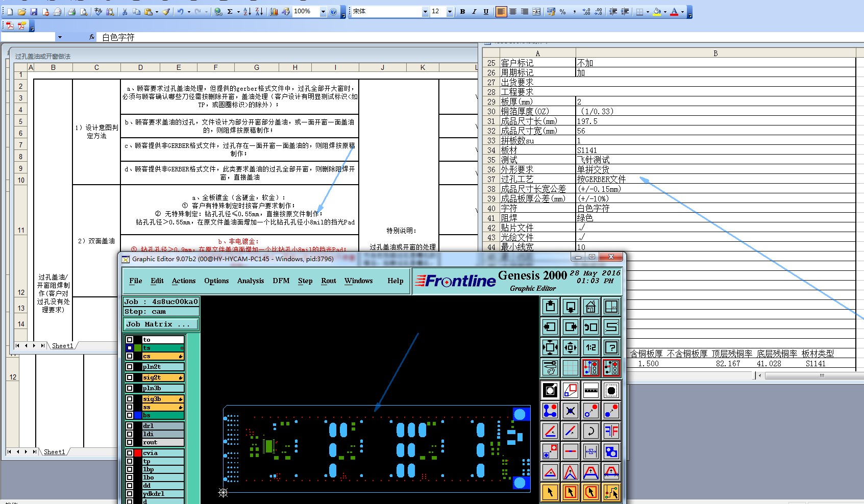The height and width of the screenshot is (504, 864).
Task: Click the pan right icon in Genesis
Action: [x=571, y=327]
